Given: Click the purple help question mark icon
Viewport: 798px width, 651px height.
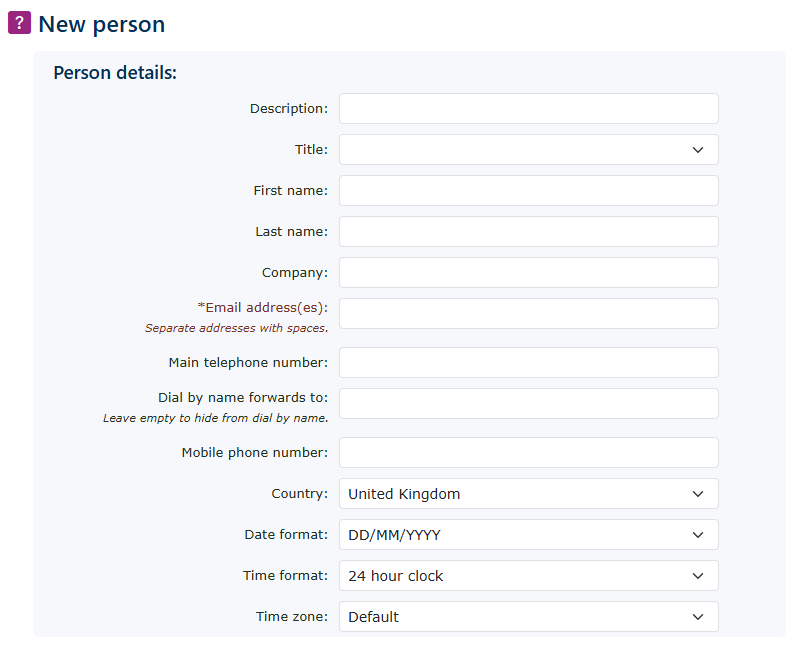Looking at the screenshot, I should (x=20, y=23).
